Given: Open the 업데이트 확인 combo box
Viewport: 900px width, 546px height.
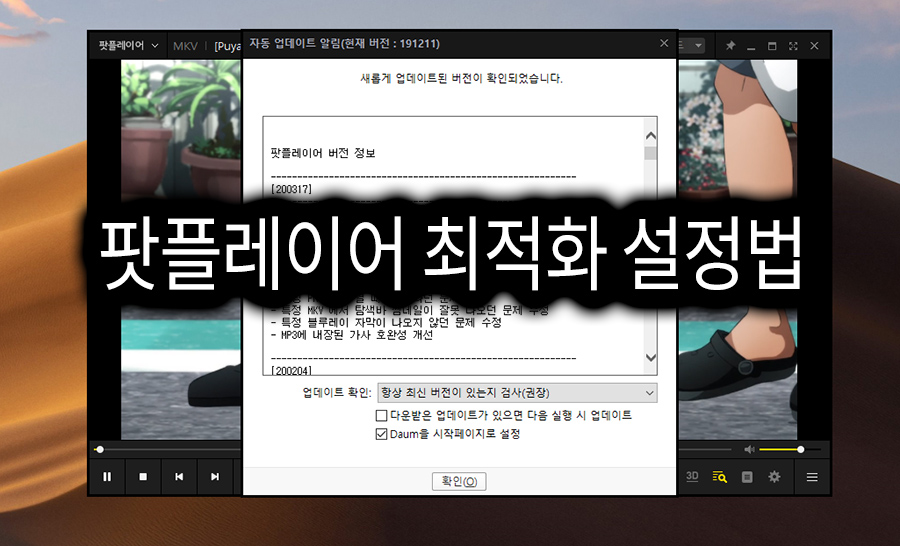Looking at the screenshot, I should coord(517,393).
